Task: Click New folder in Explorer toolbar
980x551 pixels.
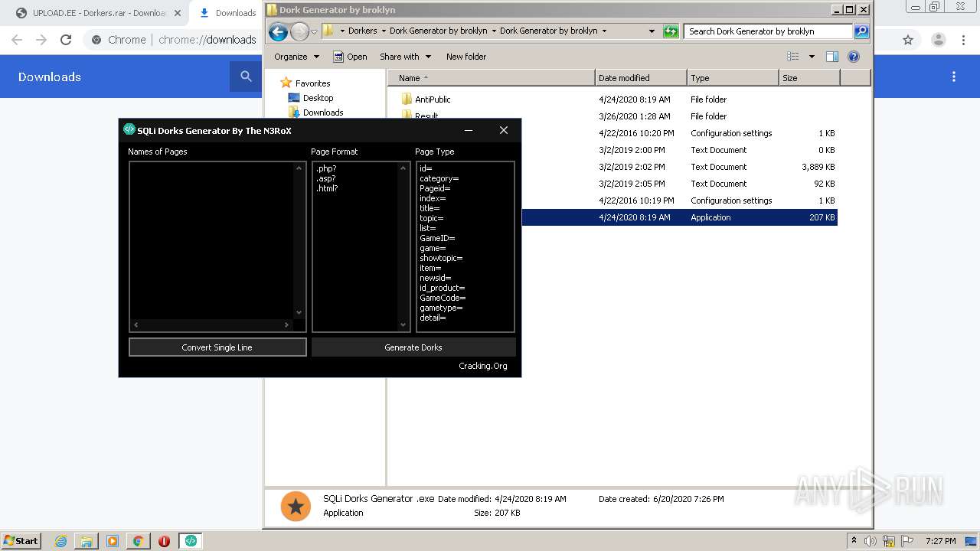Action: pos(466,57)
